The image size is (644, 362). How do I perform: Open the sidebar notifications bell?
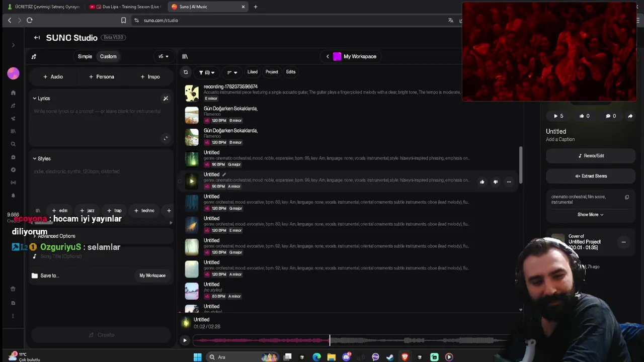coord(13,196)
